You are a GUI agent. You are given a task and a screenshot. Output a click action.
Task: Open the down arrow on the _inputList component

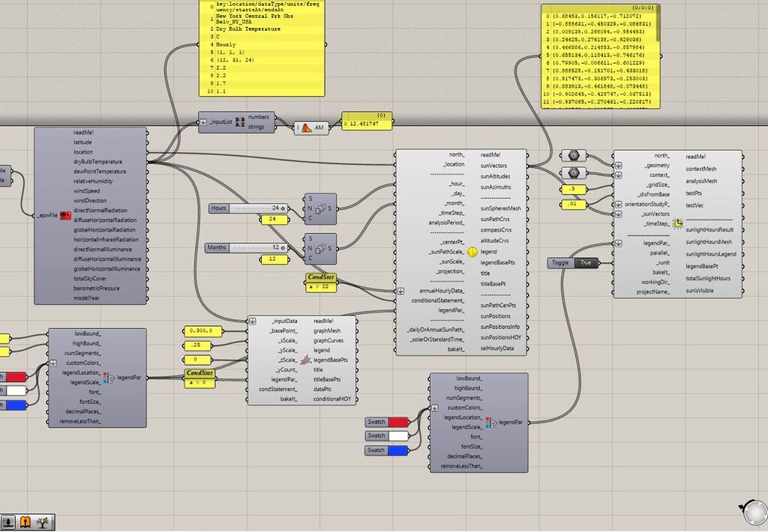202,121
